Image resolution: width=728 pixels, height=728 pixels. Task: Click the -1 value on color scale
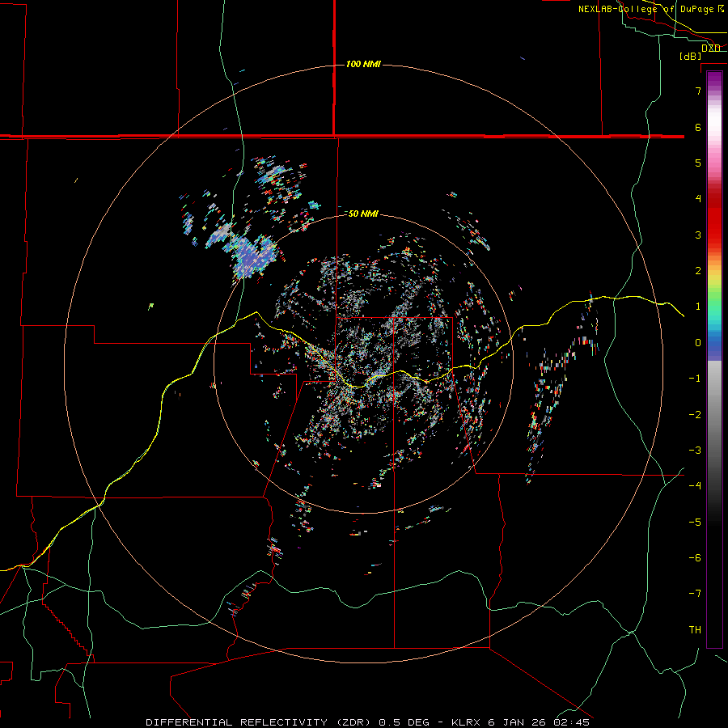(x=695, y=379)
